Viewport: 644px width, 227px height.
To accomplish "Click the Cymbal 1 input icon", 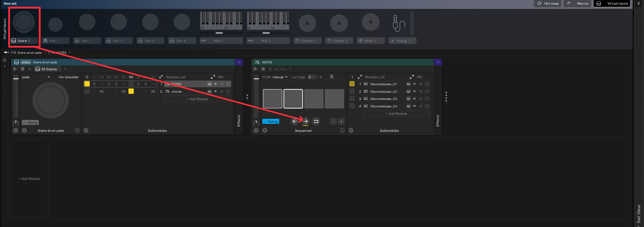I will tap(307, 23).
